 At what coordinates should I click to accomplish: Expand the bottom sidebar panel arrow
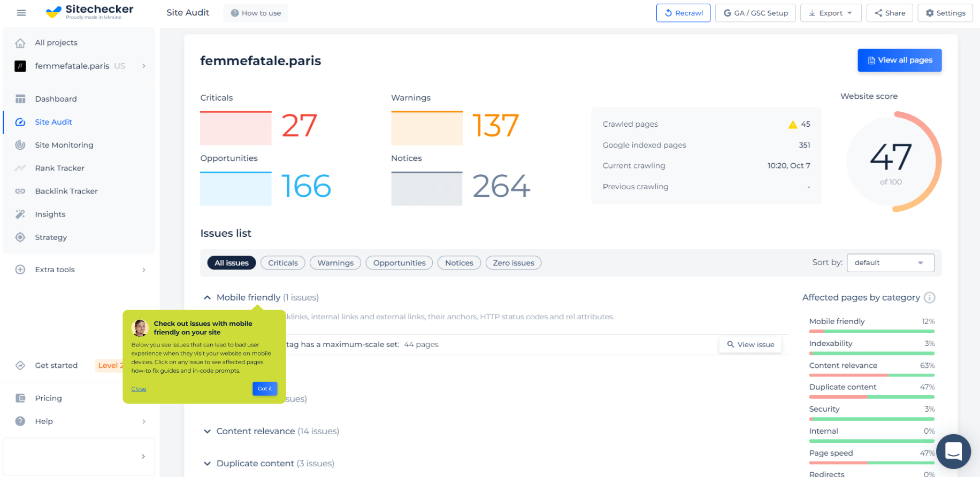143,456
